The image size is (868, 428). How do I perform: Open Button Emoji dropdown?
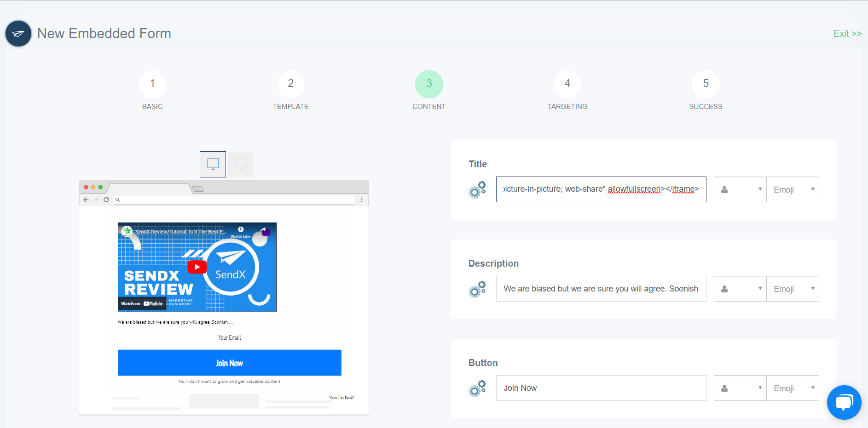tap(793, 388)
